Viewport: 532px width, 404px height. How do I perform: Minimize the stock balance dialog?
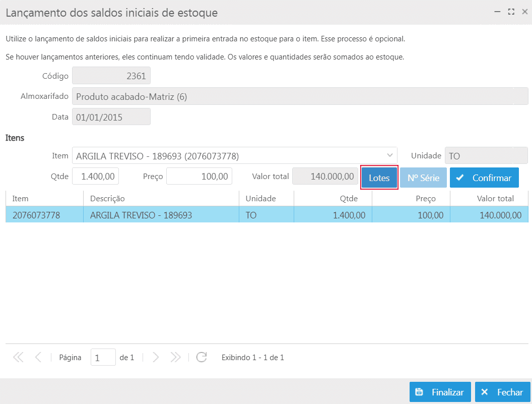497,12
